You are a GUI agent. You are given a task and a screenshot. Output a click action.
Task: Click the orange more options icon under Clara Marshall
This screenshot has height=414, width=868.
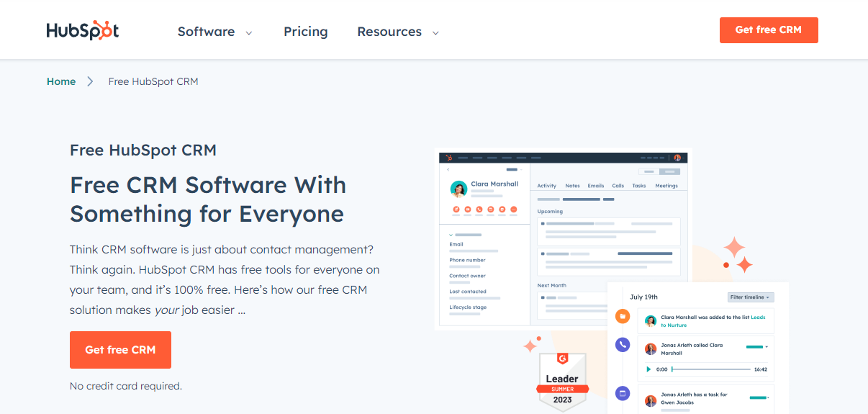coord(514,210)
